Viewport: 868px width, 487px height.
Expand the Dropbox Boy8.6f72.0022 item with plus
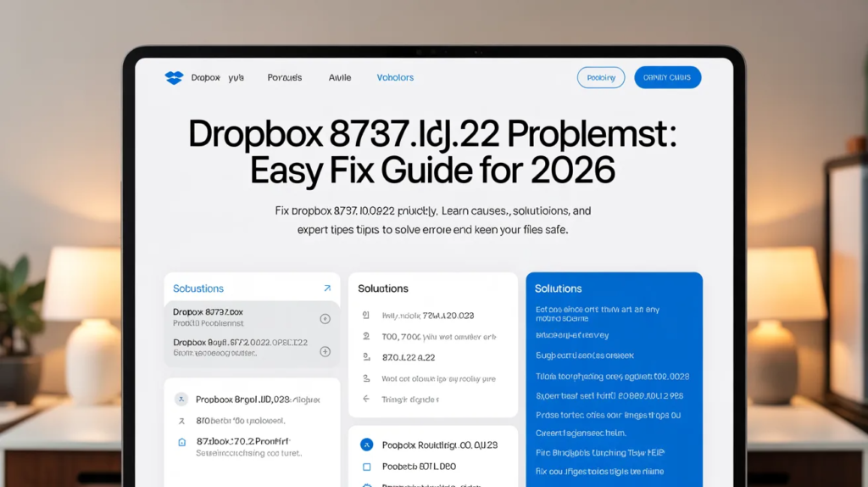click(325, 351)
